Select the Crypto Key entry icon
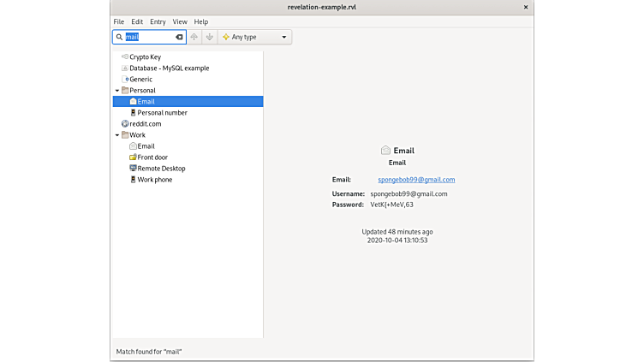Viewport: 644px width, 362px height. click(x=125, y=56)
